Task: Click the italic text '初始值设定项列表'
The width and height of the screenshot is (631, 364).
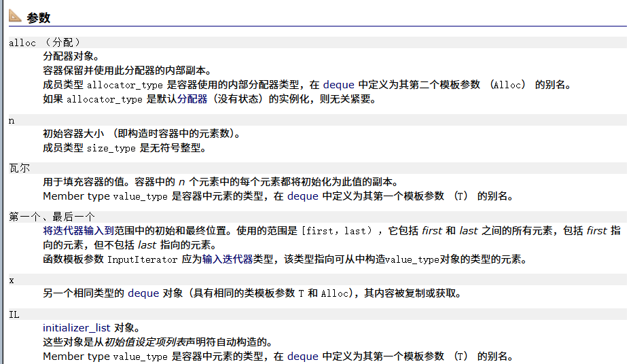Action: (145, 342)
